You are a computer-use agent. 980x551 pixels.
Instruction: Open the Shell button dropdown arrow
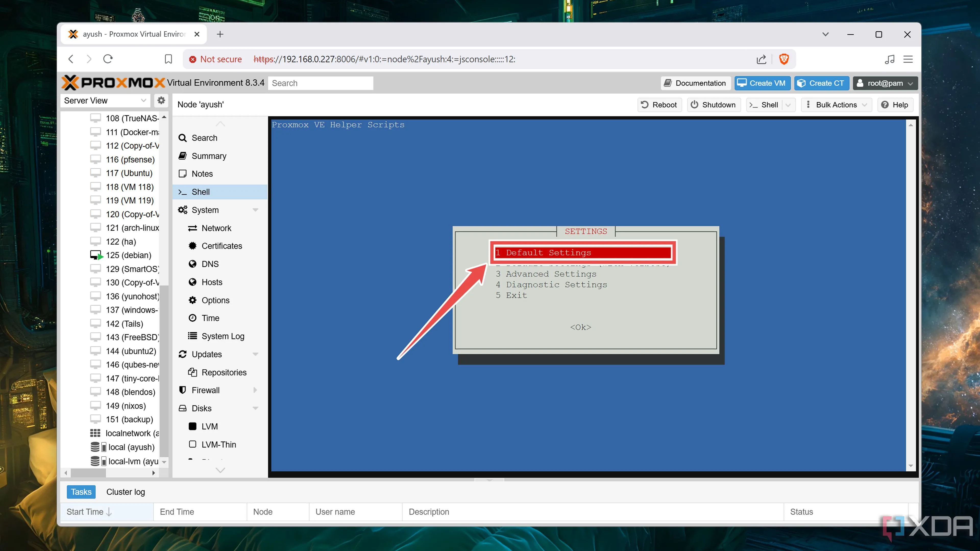coord(788,105)
